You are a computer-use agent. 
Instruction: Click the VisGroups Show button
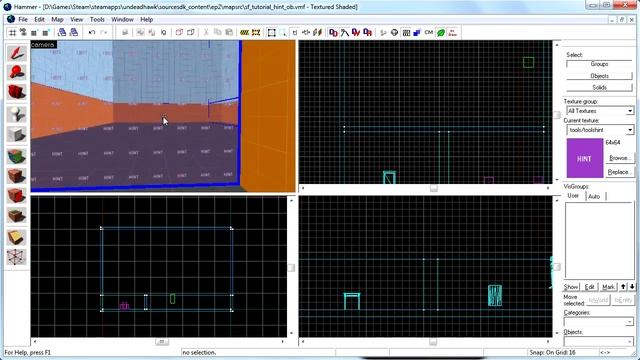click(571, 287)
